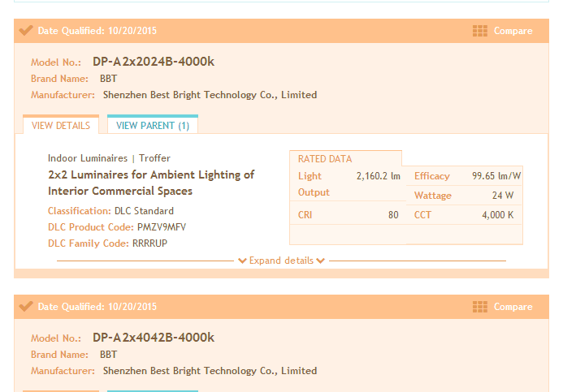Image resolution: width=576 pixels, height=392 pixels.
Task: Click first Shenzhen Best Bright Technology manufacturer name
Action: (210, 95)
